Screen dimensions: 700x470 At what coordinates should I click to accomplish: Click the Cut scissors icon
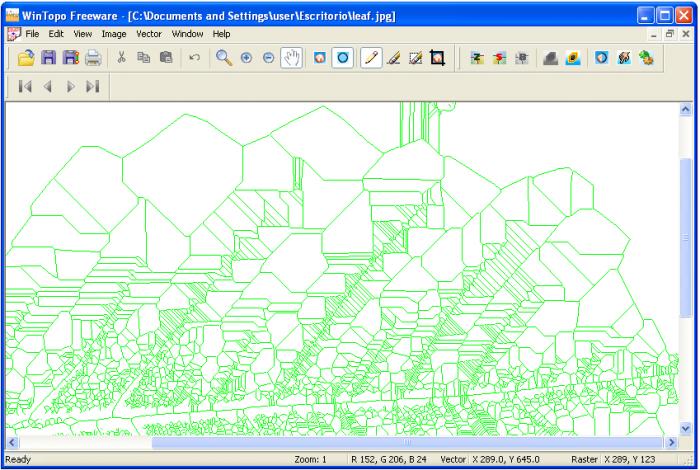(x=121, y=58)
